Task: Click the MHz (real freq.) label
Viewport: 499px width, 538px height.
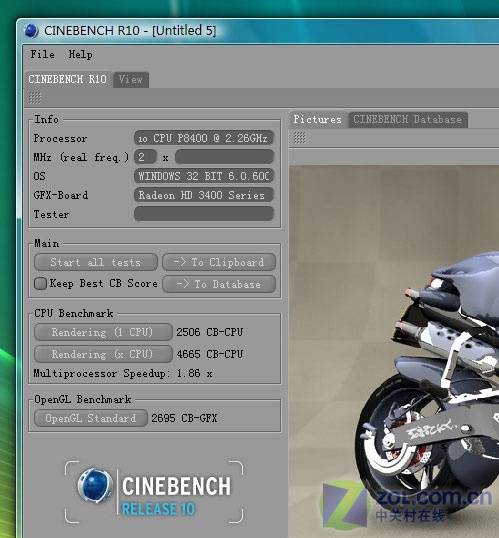Action: (81, 157)
